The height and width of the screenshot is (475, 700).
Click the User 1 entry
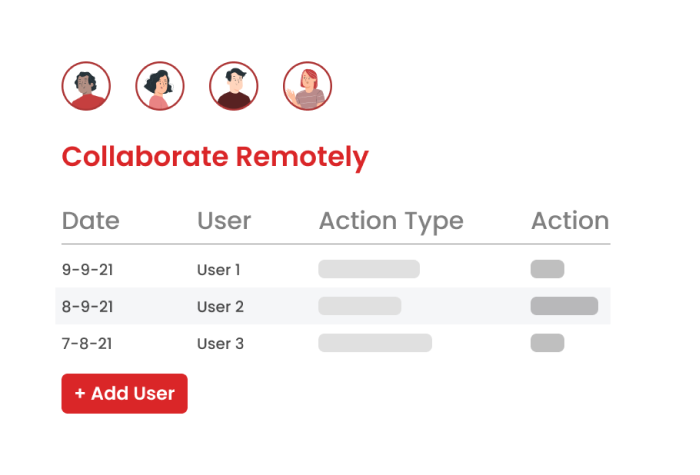219,269
